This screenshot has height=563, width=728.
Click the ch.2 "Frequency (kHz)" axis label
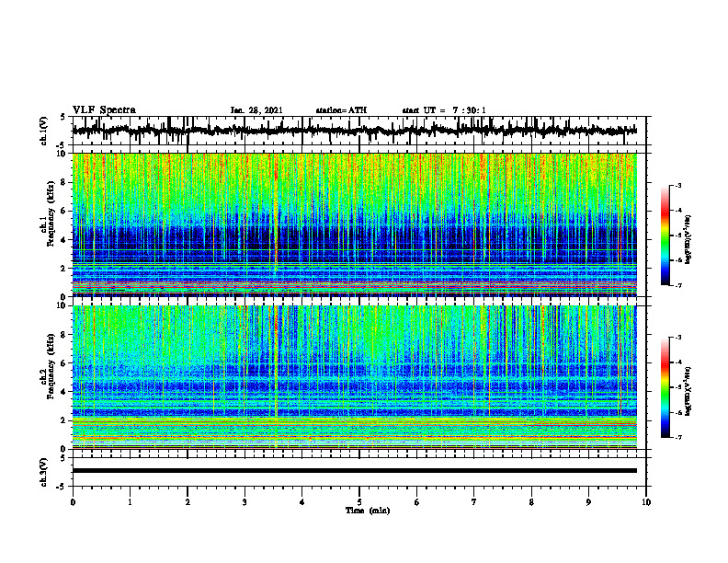[51, 366]
